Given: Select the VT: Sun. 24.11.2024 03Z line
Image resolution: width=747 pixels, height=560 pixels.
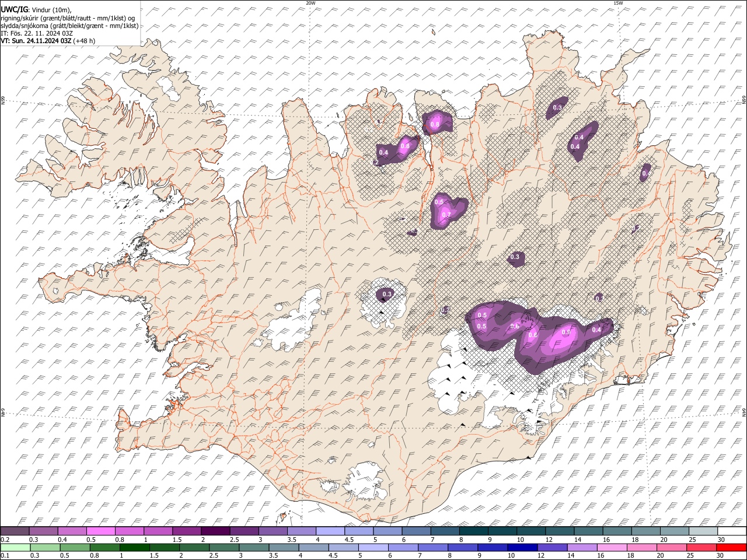Looking at the screenshot, I should coord(48,41).
